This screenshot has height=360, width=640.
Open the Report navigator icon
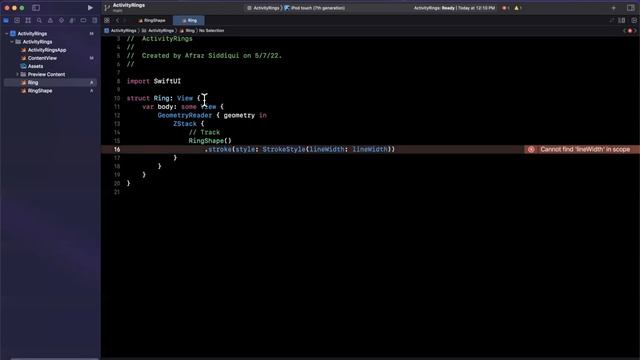[95, 20]
